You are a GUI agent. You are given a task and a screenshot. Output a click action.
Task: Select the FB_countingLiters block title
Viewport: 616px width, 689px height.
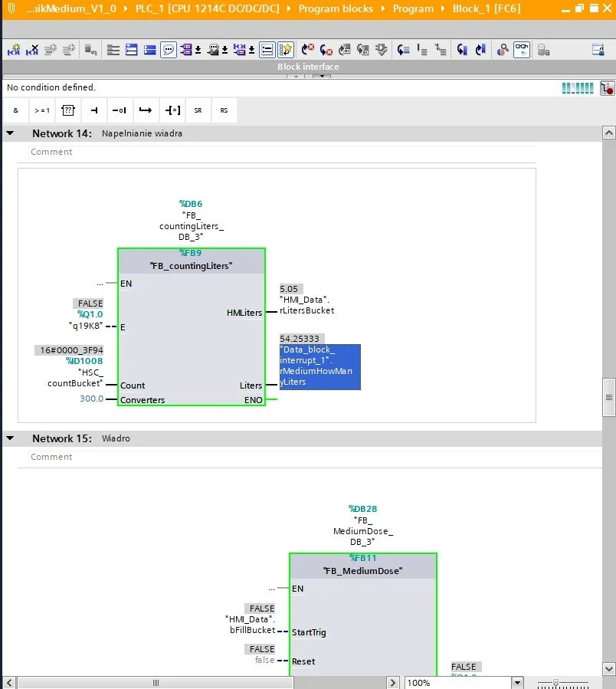click(x=191, y=266)
